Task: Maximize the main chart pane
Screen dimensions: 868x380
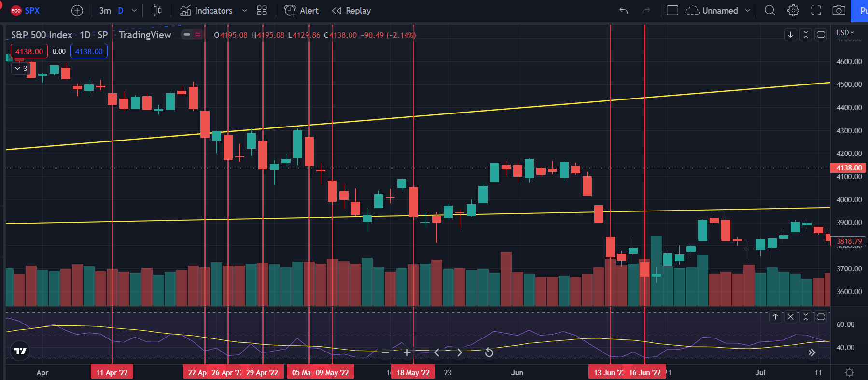Action: click(x=821, y=34)
